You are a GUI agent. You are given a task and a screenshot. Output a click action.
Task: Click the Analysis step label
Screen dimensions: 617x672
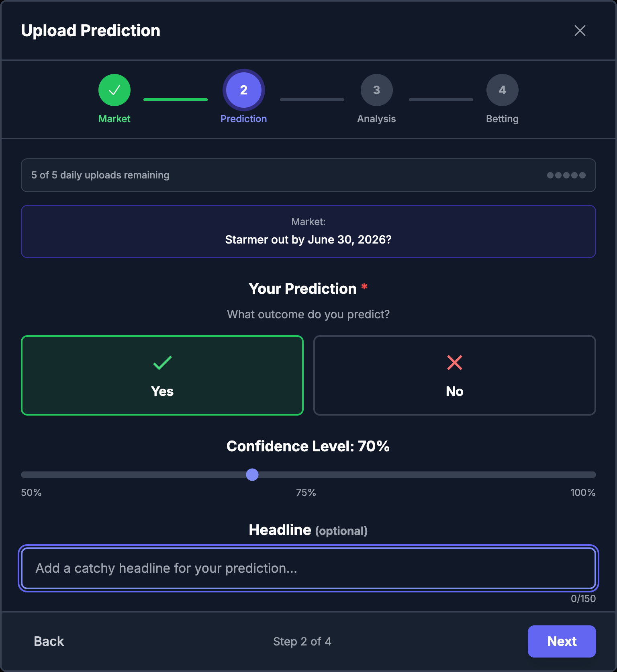376,119
